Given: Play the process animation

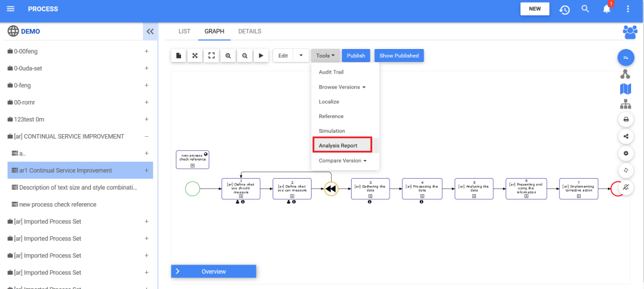Looking at the screenshot, I should tap(261, 55).
